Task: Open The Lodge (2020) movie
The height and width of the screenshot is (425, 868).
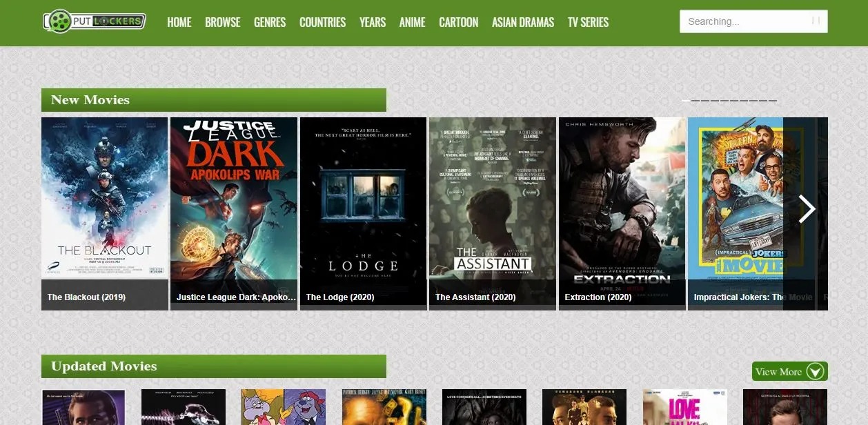Action: 363,200
